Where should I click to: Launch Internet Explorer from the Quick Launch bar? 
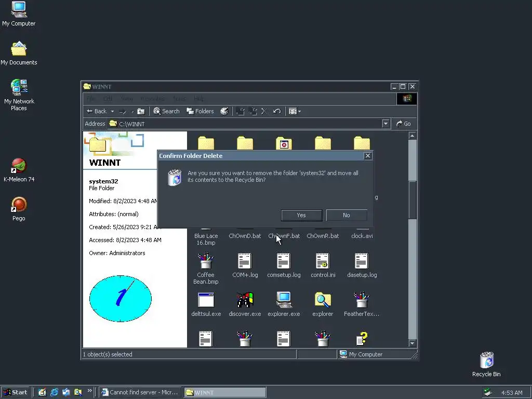point(54,392)
